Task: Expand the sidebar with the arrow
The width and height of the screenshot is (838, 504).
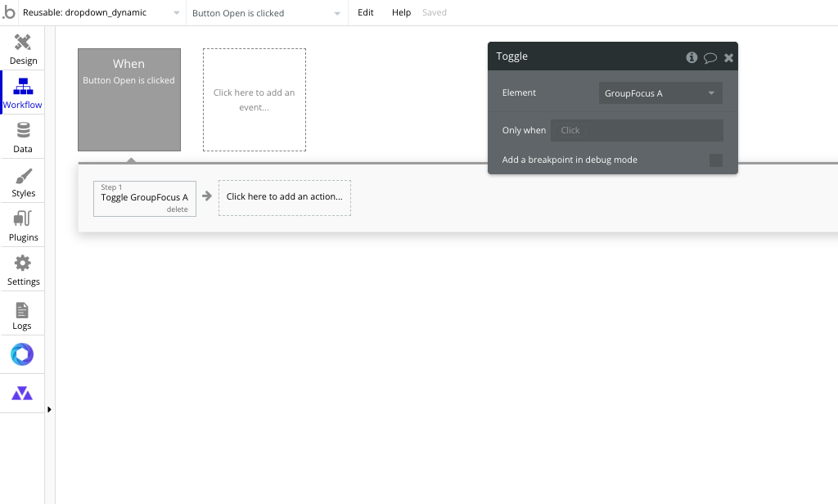Action: [x=49, y=409]
